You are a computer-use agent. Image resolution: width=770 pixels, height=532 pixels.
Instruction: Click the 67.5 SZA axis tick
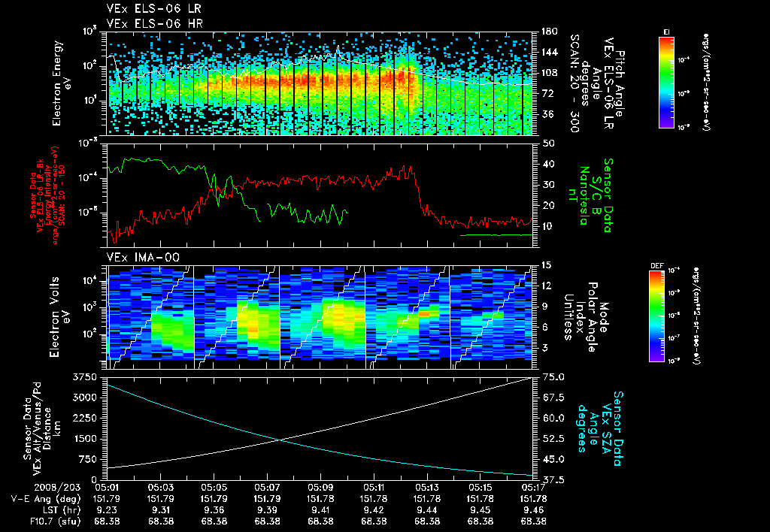click(553, 397)
